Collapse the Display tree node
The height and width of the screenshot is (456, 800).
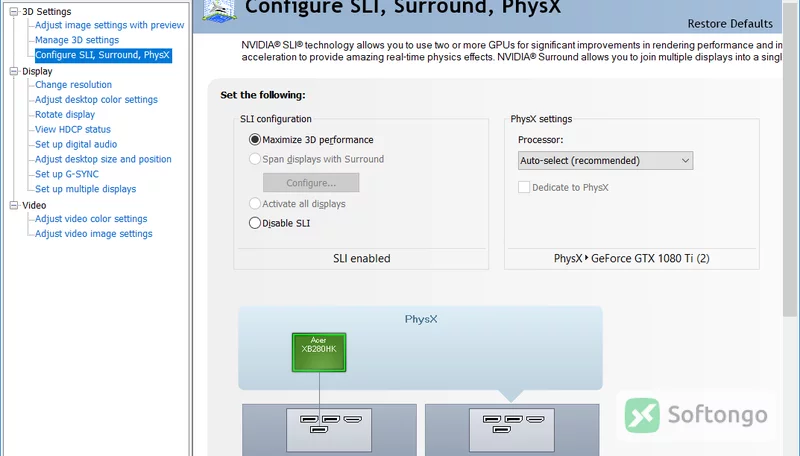14,71
